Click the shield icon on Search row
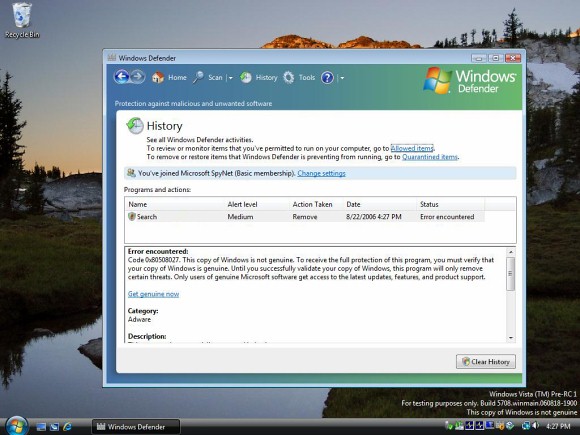The width and height of the screenshot is (580, 435). click(132, 216)
